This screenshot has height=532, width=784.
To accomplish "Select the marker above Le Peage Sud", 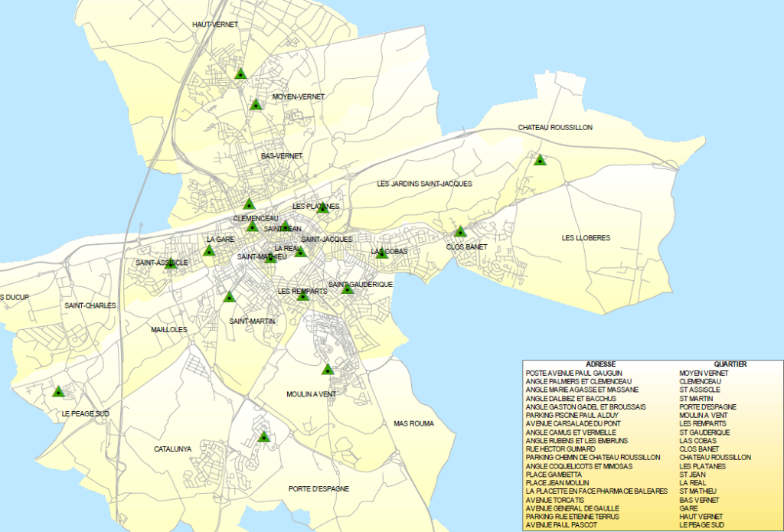I will (x=58, y=392).
